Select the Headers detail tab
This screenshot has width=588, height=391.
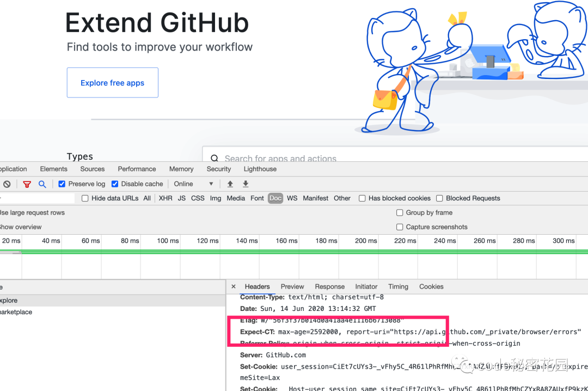click(x=257, y=286)
